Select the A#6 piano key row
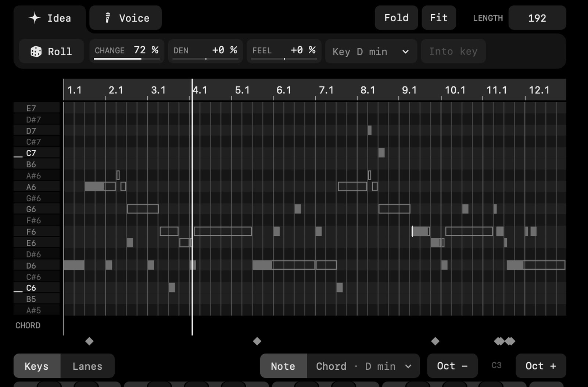This screenshot has width=588, height=387. point(37,175)
